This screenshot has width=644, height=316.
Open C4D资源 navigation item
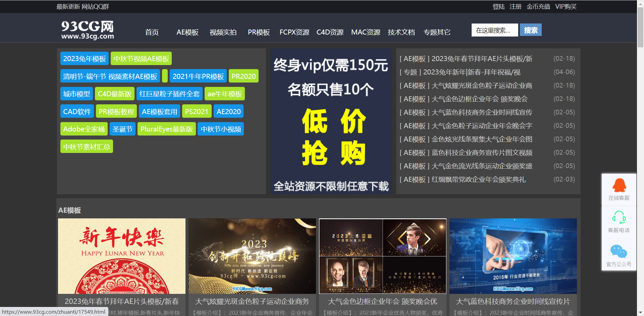coord(330,32)
